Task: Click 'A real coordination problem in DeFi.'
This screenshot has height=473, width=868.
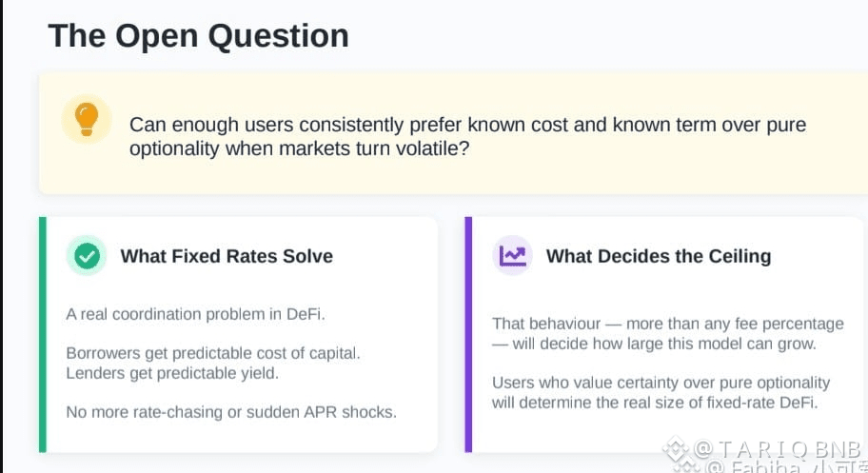Action: (195, 314)
